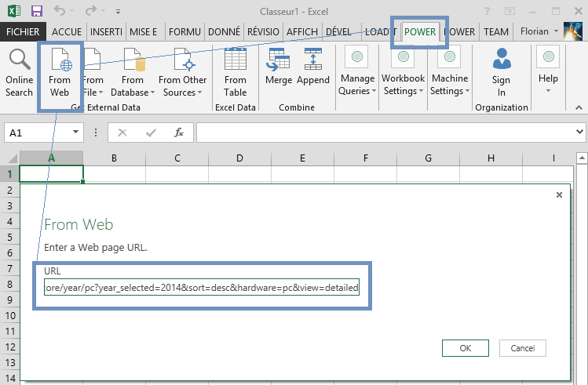Select cell A1

click(x=51, y=174)
